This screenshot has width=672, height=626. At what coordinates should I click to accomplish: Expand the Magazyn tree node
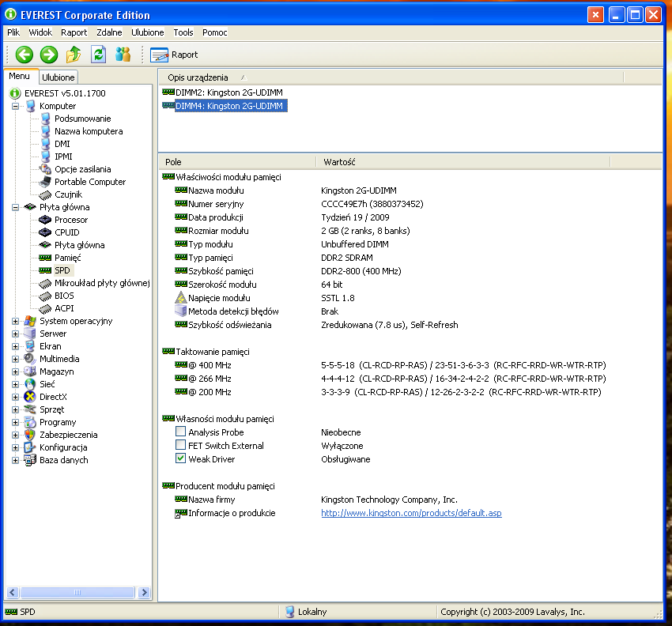coord(16,372)
